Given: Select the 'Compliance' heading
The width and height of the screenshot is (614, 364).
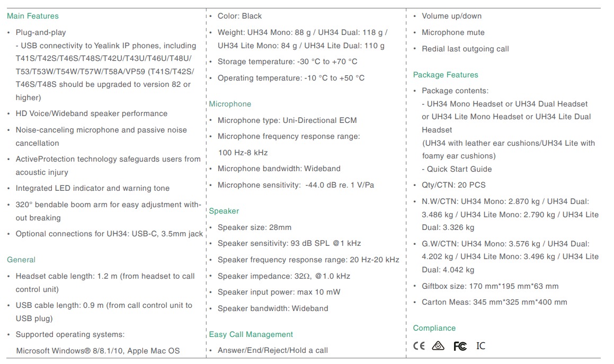Looking at the screenshot, I should tap(434, 329).
